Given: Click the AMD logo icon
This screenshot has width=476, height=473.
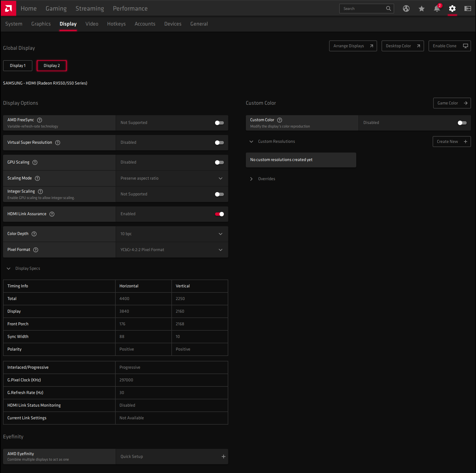Looking at the screenshot, I should coord(9,9).
